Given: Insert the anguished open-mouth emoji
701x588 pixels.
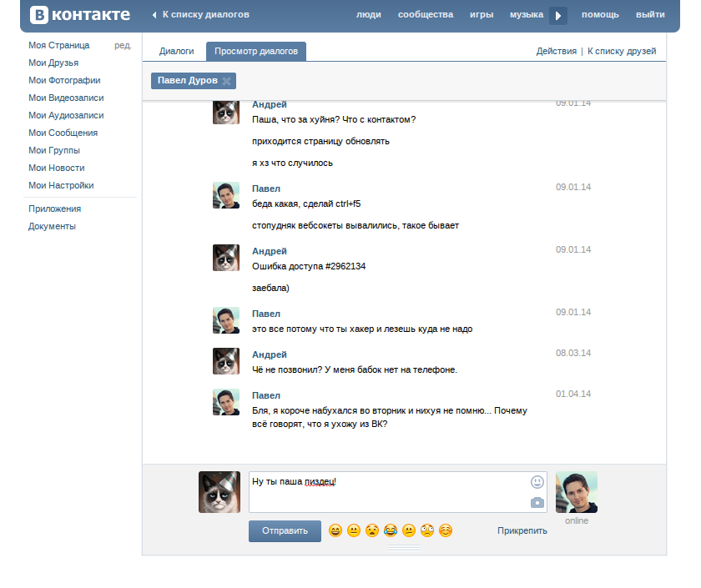Looking at the screenshot, I should tap(372, 530).
